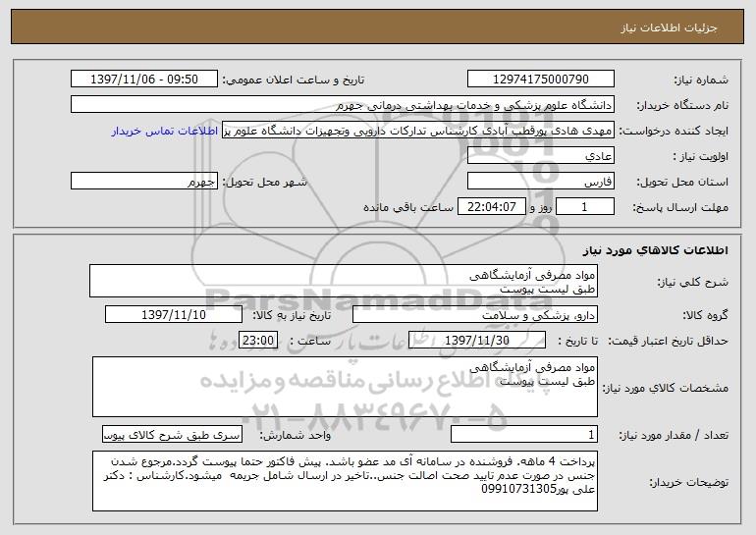Click the text ساعت باقی مانده
Screen dimensions: 756x535
tap(408, 208)
